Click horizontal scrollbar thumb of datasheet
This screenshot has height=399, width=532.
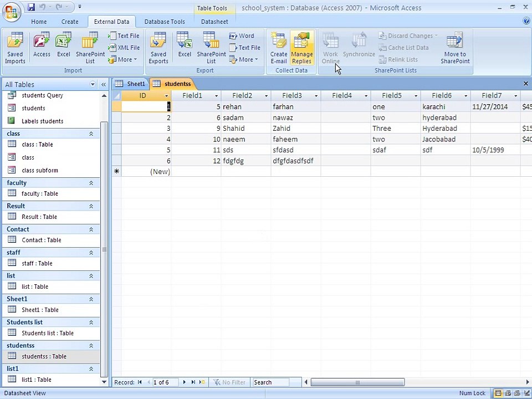[x=357, y=382]
